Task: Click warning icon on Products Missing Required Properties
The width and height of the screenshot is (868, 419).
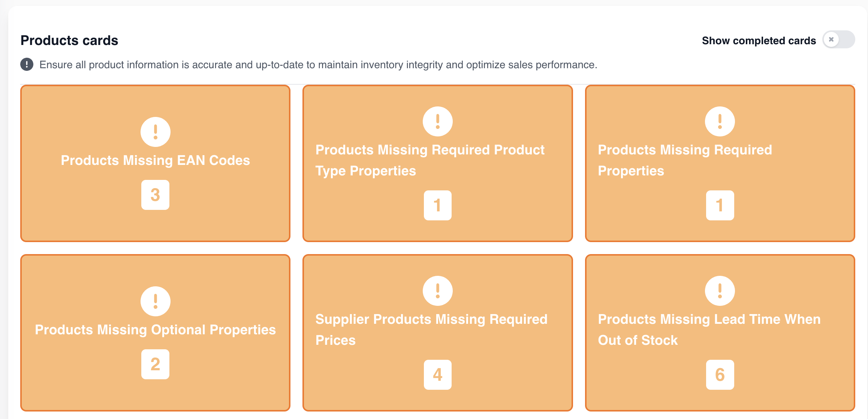Action: (x=720, y=121)
